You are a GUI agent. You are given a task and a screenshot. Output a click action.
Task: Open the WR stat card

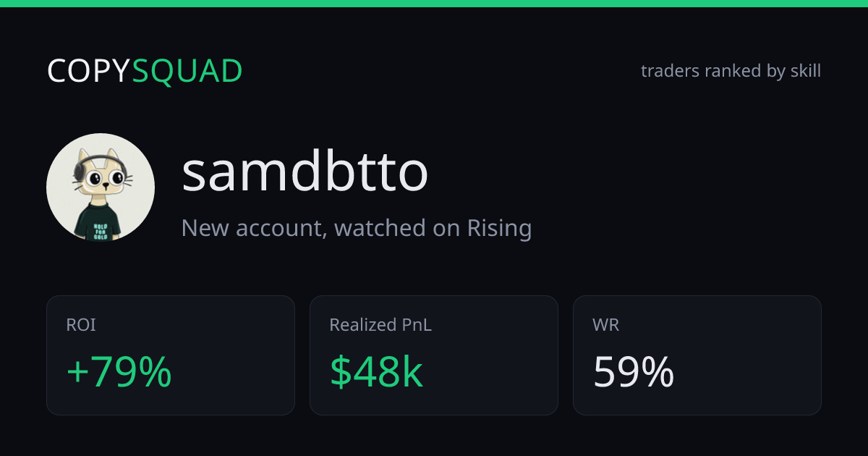pyautogui.click(x=697, y=355)
